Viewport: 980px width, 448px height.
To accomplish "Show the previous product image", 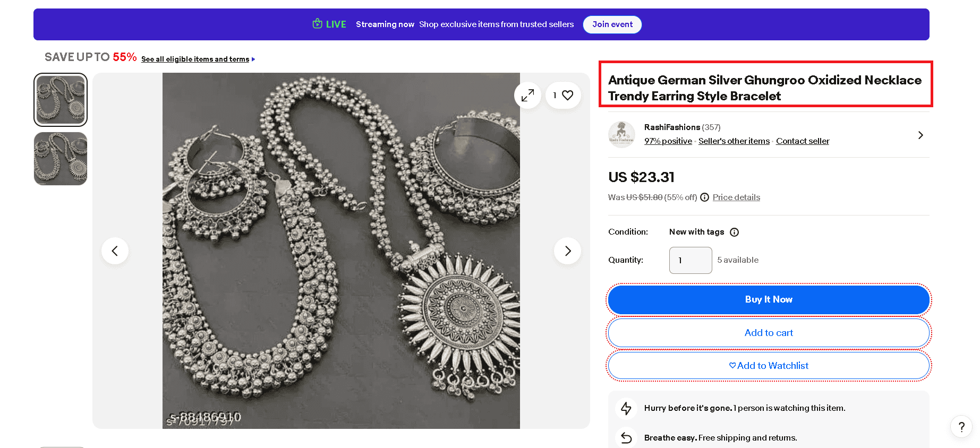I will tap(115, 251).
